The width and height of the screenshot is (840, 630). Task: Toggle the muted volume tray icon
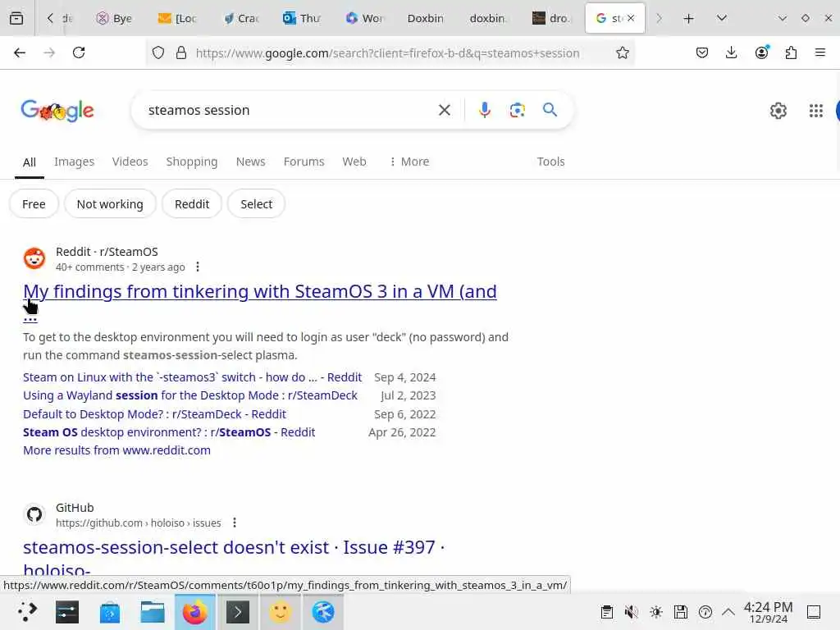[x=631, y=612]
